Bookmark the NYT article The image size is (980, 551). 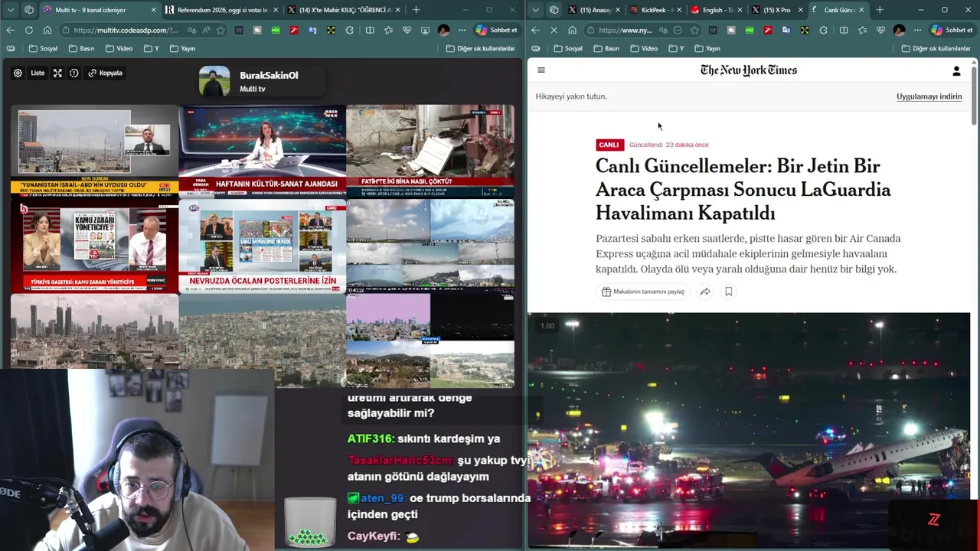pyautogui.click(x=728, y=292)
